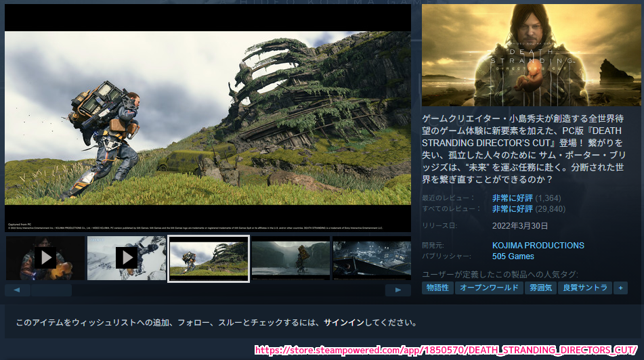This screenshot has width=644, height=360.
Task: Click the パブリッシャー label
Action: click(x=446, y=256)
